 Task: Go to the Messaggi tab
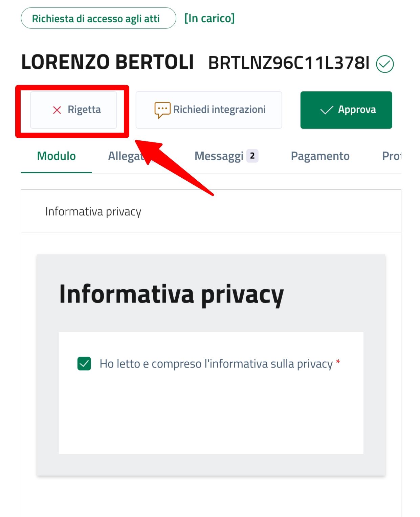coord(219,156)
